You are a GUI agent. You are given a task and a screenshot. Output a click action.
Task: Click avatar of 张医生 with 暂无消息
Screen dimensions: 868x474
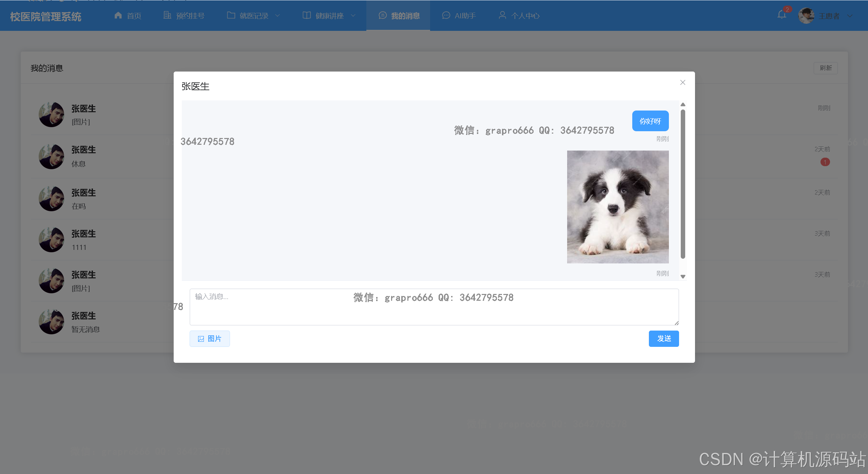click(52, 322)
